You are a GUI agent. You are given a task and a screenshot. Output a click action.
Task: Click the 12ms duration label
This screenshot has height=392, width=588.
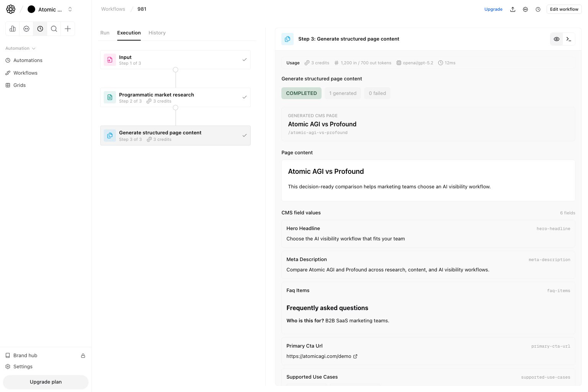pyautogui.click(x=447, y=63)
